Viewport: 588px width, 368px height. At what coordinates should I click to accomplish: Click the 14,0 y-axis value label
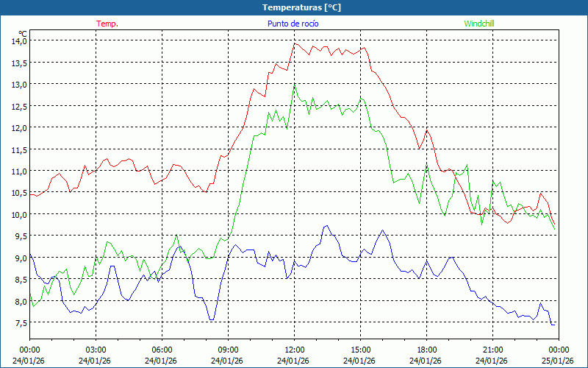tap(18, 41)
